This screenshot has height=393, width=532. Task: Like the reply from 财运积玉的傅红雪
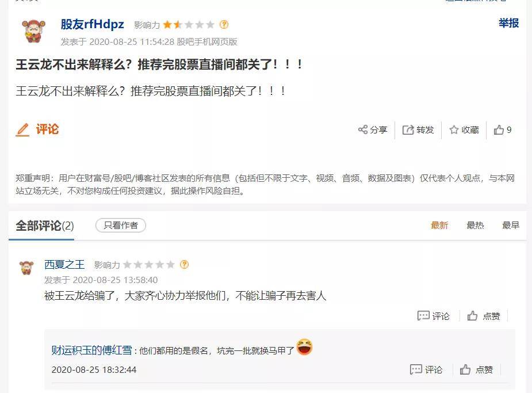(x=465, y=369)
